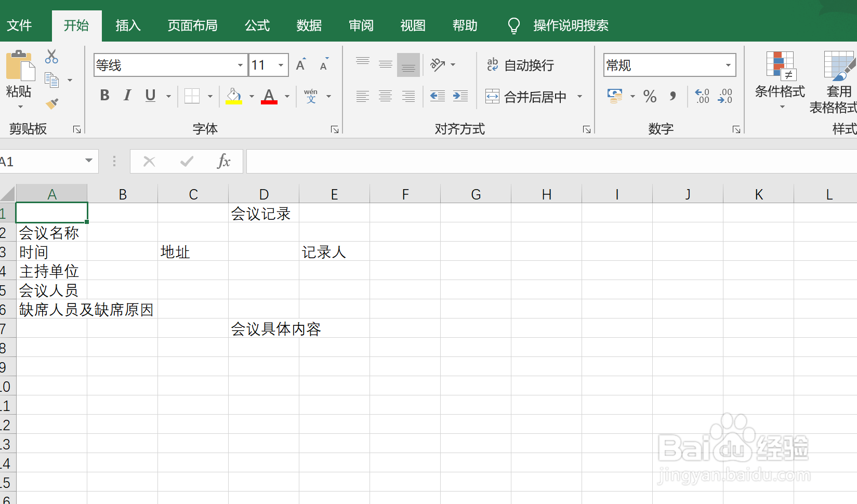
Task: Open the 字体 dialog launcher
Action: (335, 128)
